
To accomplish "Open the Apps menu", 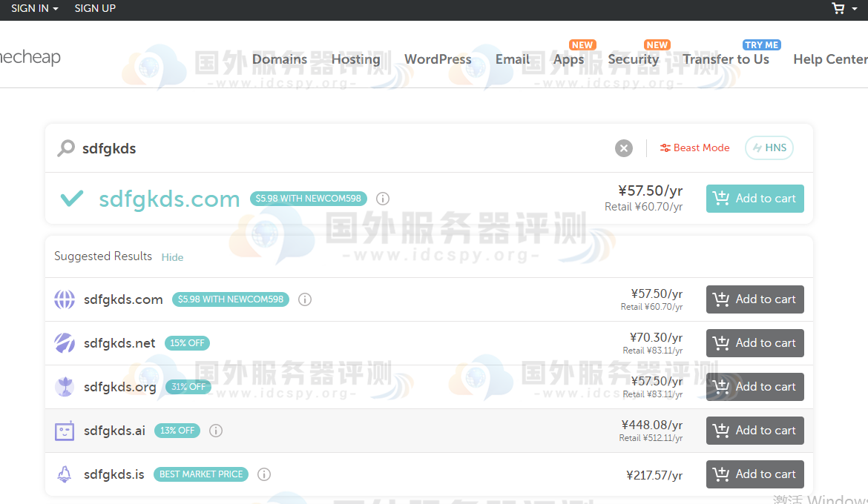I will [568, 59].
